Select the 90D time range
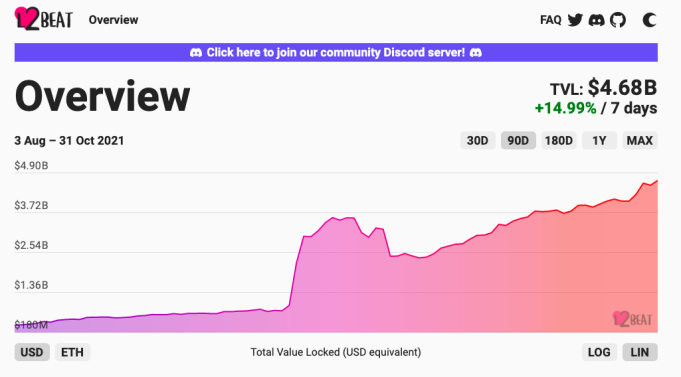 click(518, 141)
